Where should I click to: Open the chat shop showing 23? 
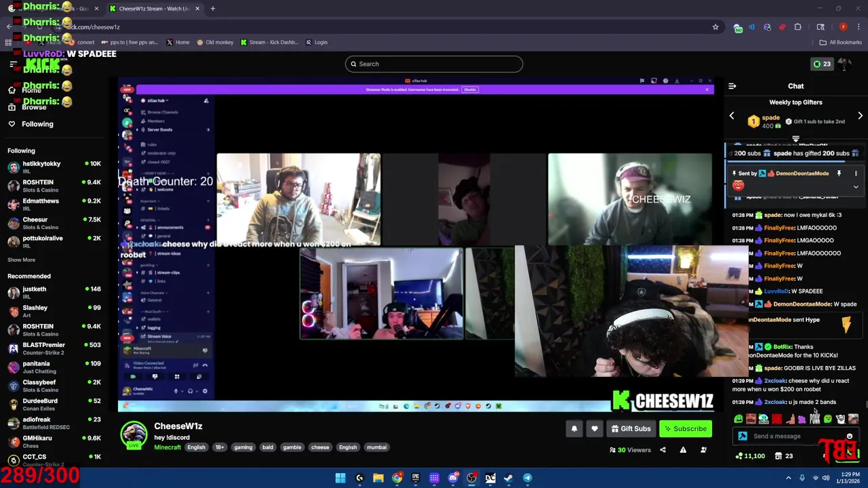784,456
